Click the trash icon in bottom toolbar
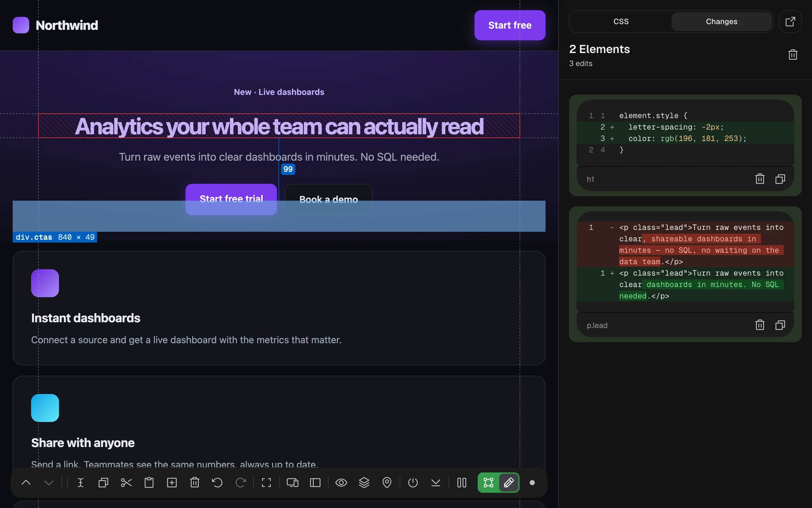 [x=195, y=483]
